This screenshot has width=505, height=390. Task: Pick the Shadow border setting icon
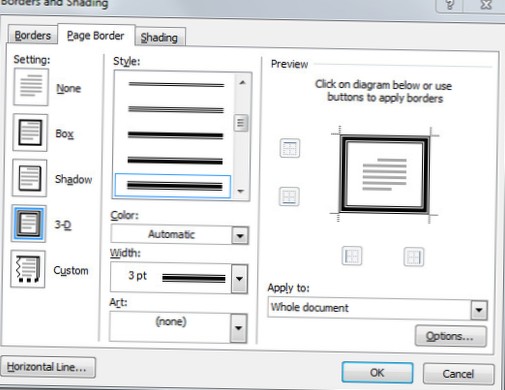(29, 178)
